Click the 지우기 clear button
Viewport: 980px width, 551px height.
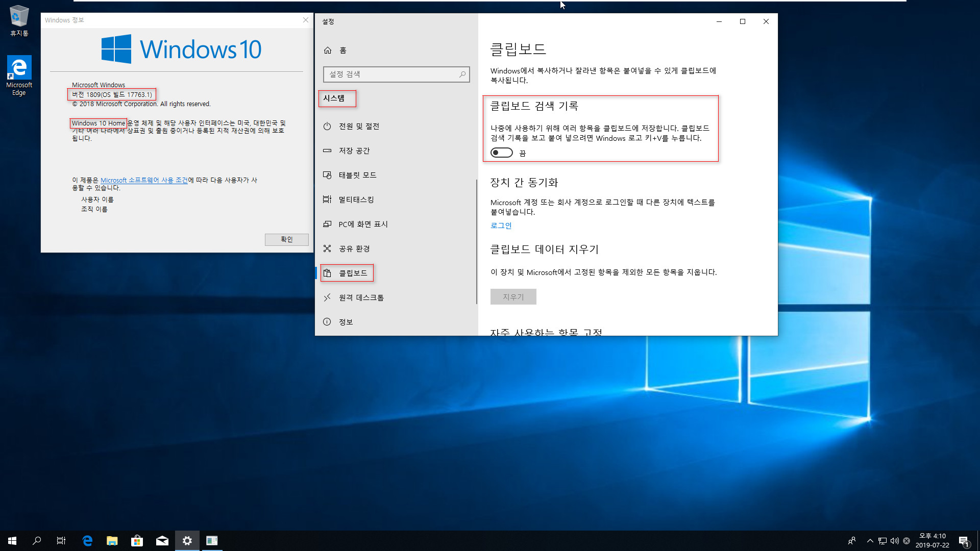tap(513, 297)
